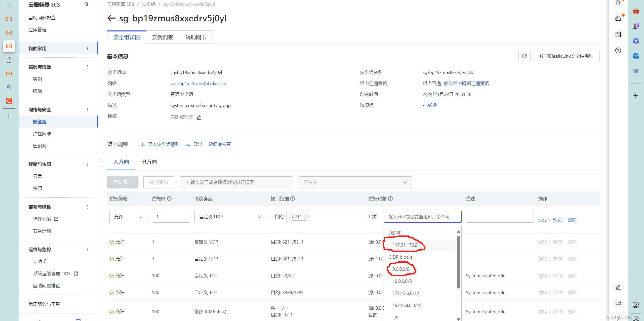Select 0.0.0.0/0 from CIDR blocks list
644x321 pixels.
(401, 269)
